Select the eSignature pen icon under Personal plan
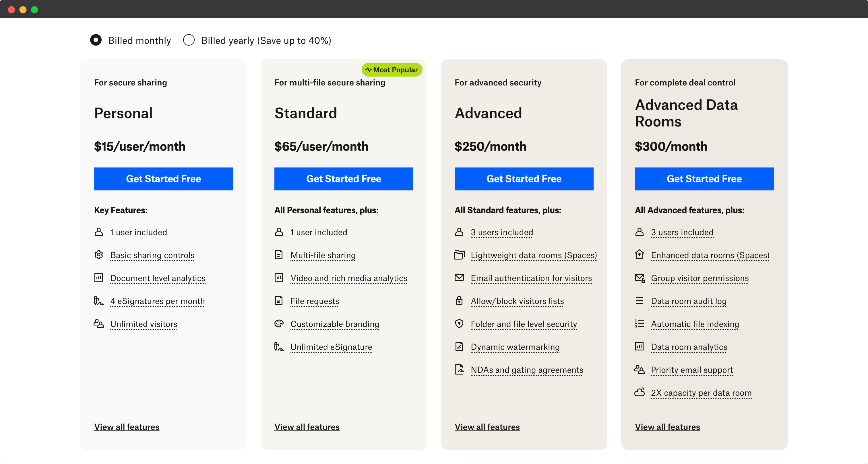 pyautogui.click(x=98, y=301)
